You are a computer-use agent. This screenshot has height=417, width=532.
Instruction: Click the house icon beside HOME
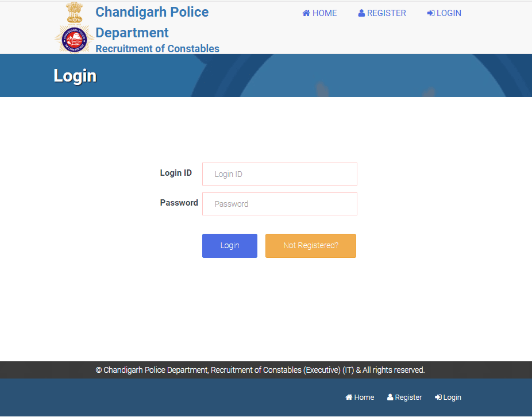306,13
